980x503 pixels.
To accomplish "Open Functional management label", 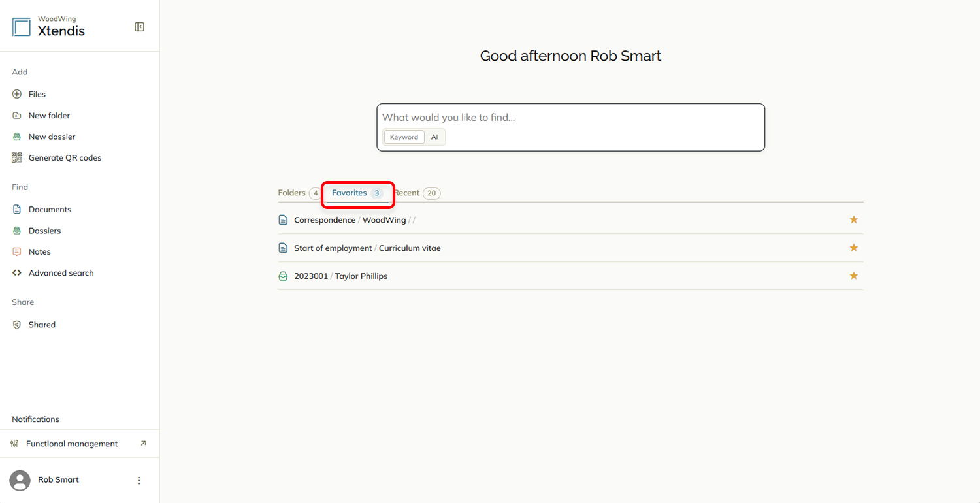I will 72,444.
